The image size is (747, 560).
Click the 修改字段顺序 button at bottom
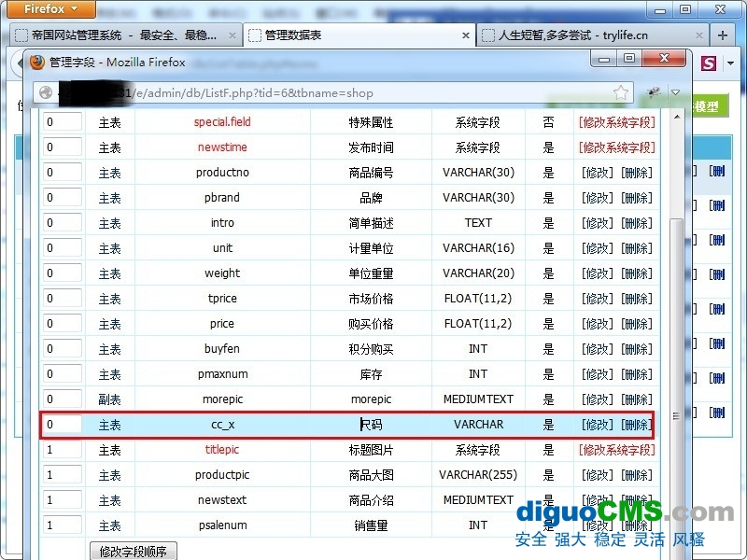(x=133, y=551)
